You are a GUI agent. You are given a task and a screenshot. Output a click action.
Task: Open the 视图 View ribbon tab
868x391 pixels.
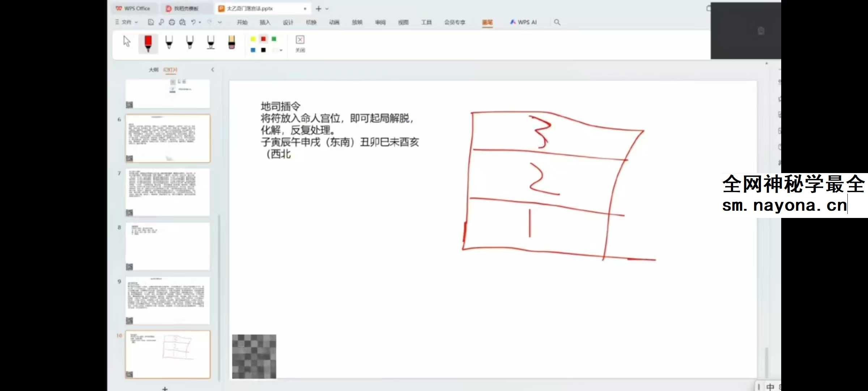[403, 22]
